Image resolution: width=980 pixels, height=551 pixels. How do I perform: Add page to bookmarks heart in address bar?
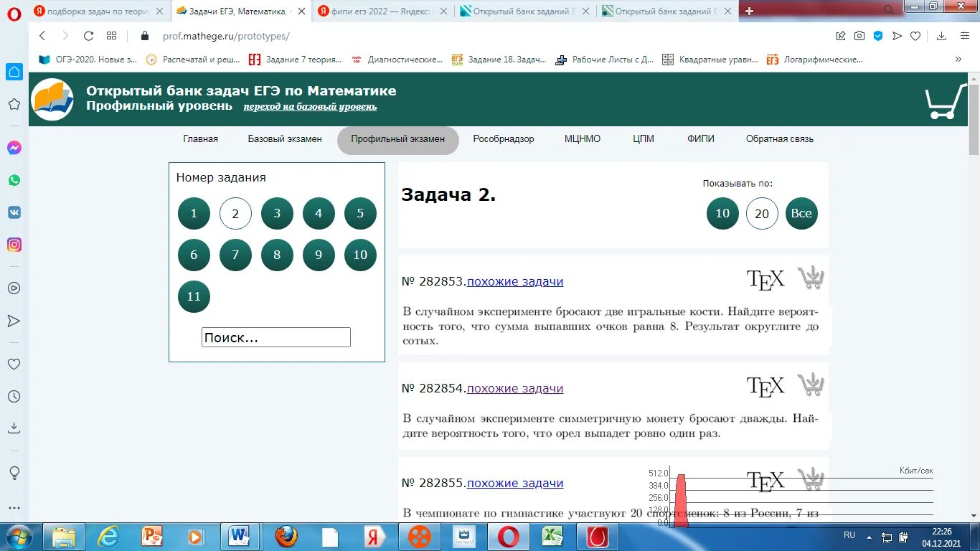(x=915, y=36)
